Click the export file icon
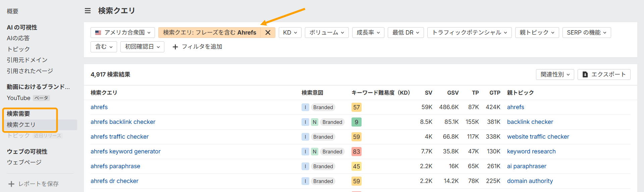 point(585,75)
